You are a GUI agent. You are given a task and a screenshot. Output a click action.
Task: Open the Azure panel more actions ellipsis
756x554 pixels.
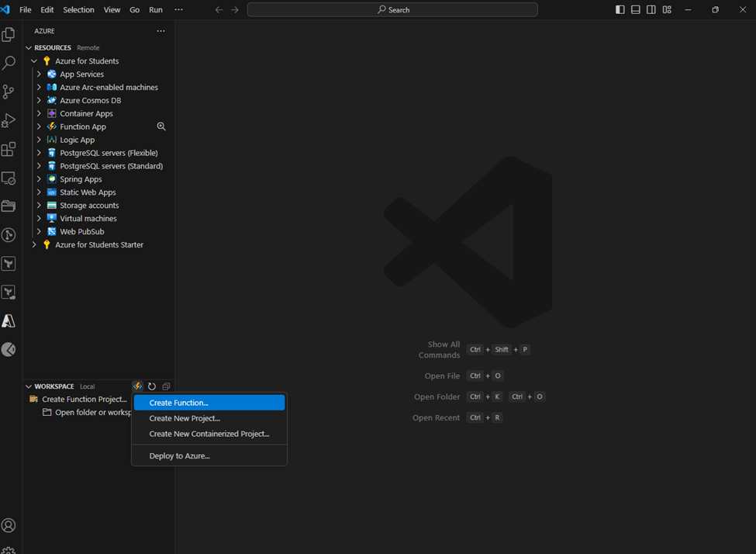click(161, 31)
